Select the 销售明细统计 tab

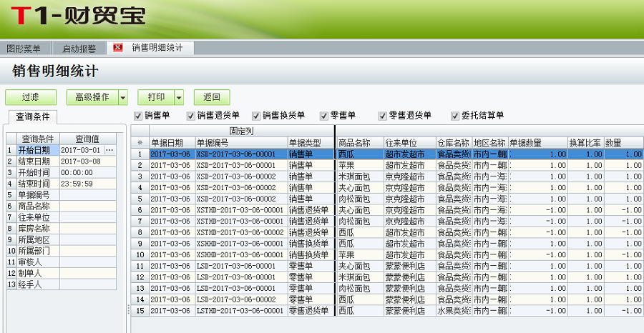point(157,48)
